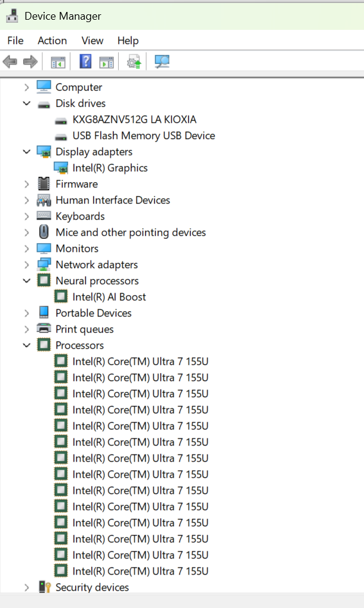Click Scan for hardware changes icon

(x=162, y=62)
